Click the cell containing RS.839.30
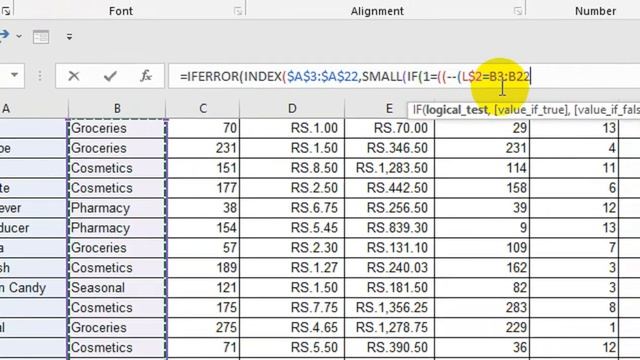Screen dimensions: 640x360 point(389,228)
